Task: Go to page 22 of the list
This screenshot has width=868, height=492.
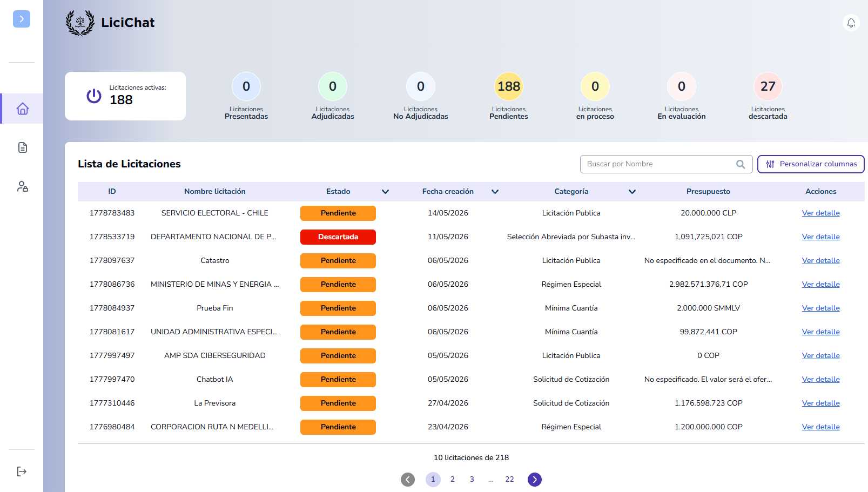Action: click(509, 479)
